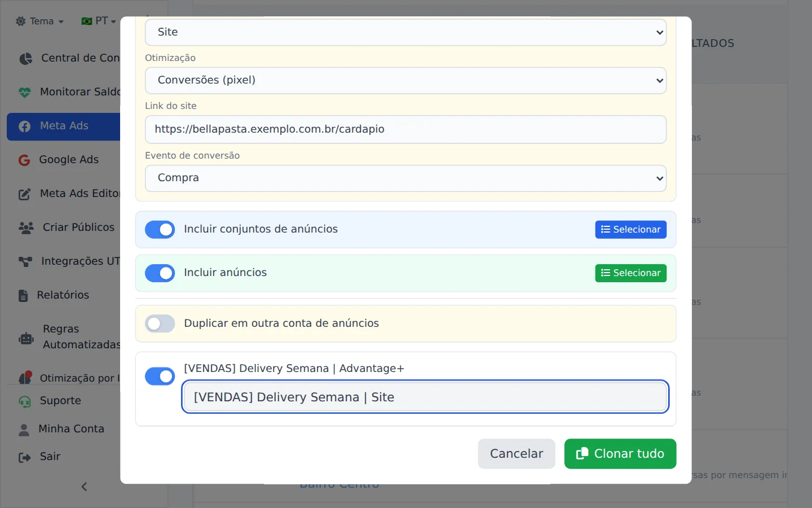Click the Regras Automatizadas robot icon
Image resolution: width=812 pixels, height=508 pixels.
click(26, 338)
